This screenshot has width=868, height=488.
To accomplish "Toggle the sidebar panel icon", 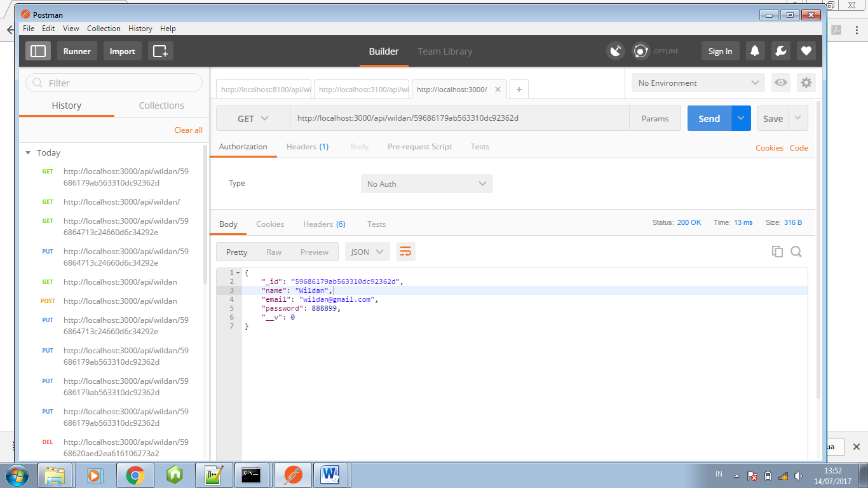I will coord(38,51).
